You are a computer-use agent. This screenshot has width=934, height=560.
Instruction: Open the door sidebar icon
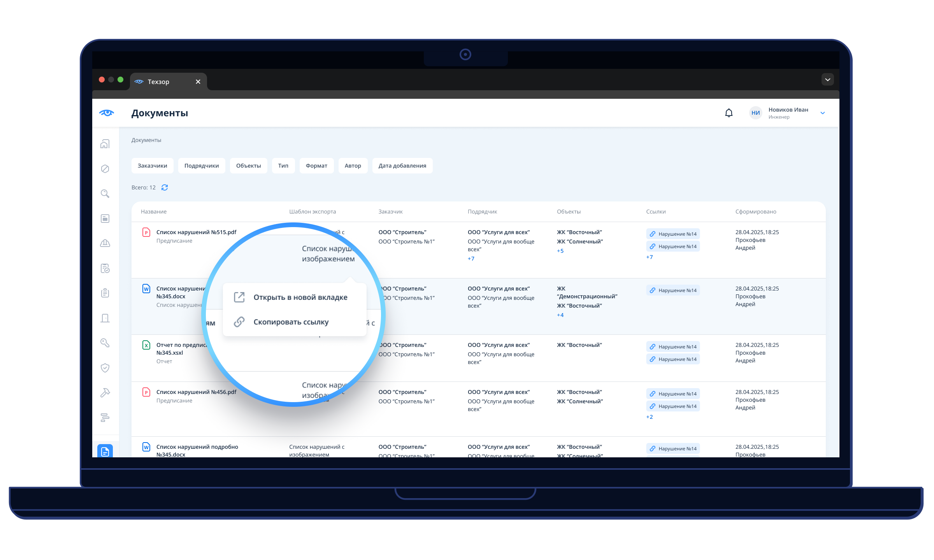[105, 318]
